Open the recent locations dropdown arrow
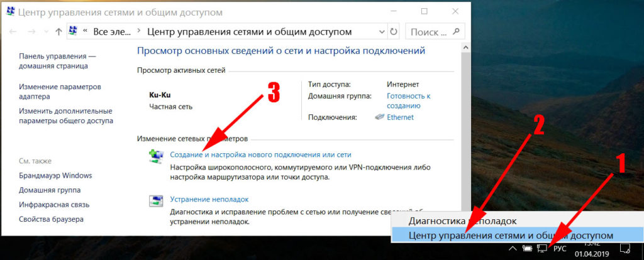The image size is (644, 260). [x=46, y=31]
